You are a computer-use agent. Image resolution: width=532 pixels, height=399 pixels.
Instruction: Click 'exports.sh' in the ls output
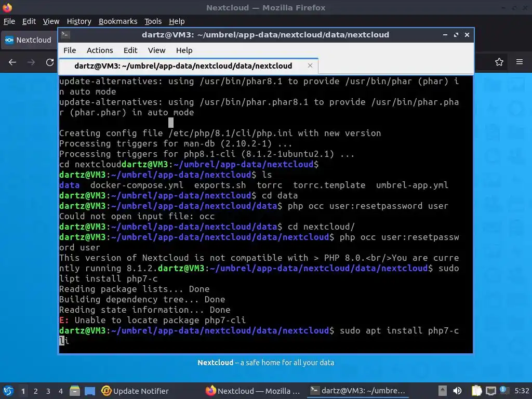point(220,185)
